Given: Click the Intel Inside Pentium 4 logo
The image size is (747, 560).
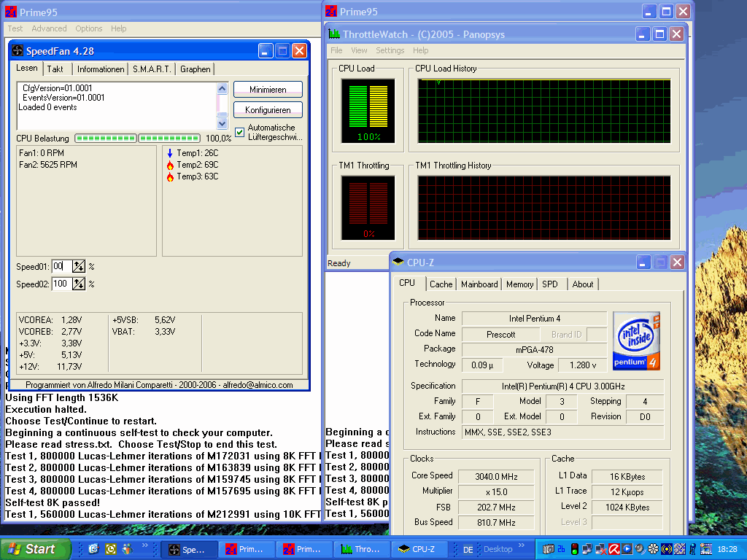Looking at the screenshot, I should 636,341.
